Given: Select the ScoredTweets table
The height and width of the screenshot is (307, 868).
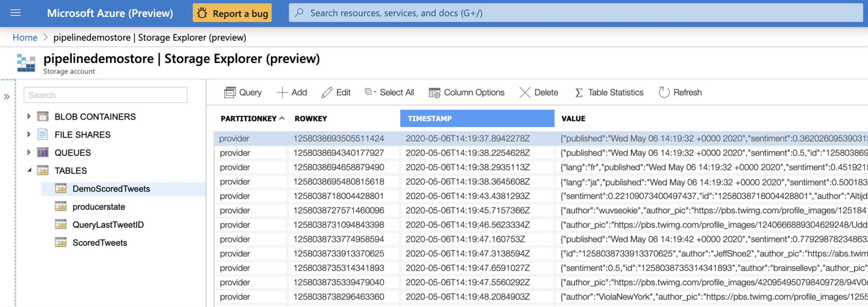Looking at the screenshot, I should click(100, 243).
